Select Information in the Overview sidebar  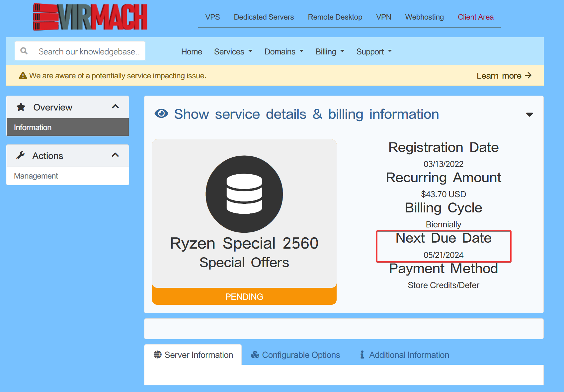point(68,127)
